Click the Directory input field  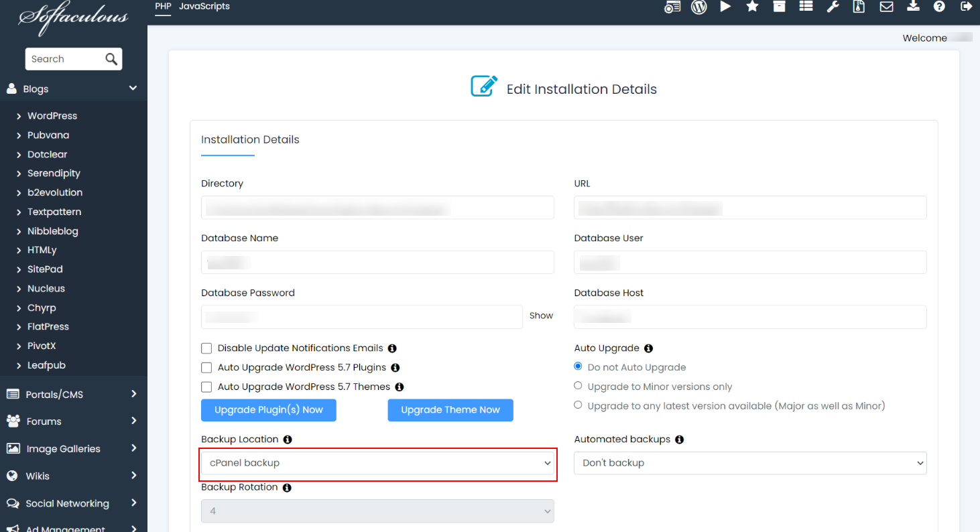coord(377,208)
